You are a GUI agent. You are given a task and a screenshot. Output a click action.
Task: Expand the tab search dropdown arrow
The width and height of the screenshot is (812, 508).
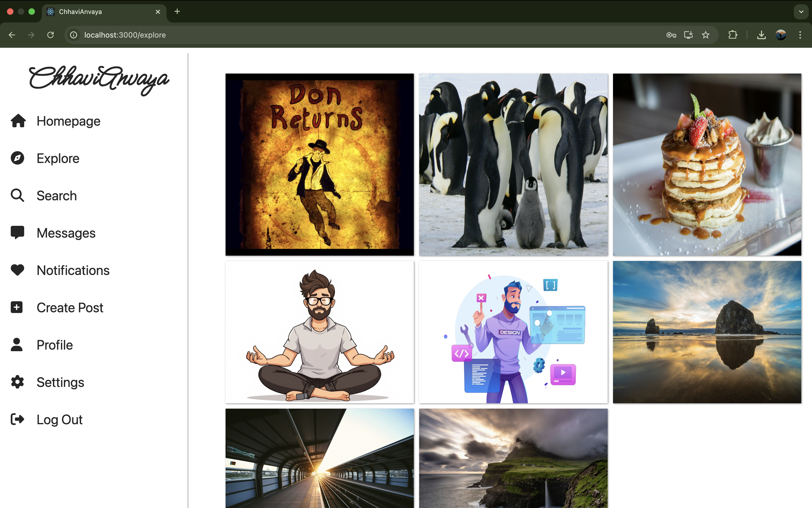[x=801, y=12]
